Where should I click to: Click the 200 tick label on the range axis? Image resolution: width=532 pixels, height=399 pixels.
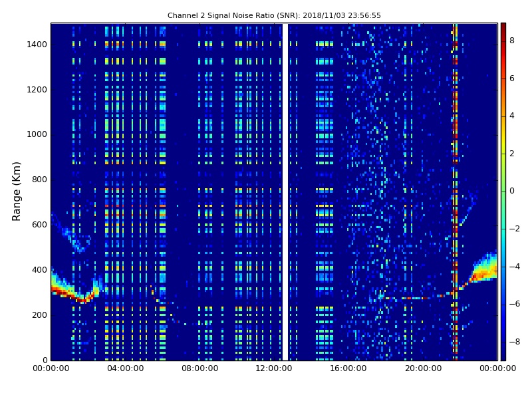pyautogui.click(x=39, y=315)
